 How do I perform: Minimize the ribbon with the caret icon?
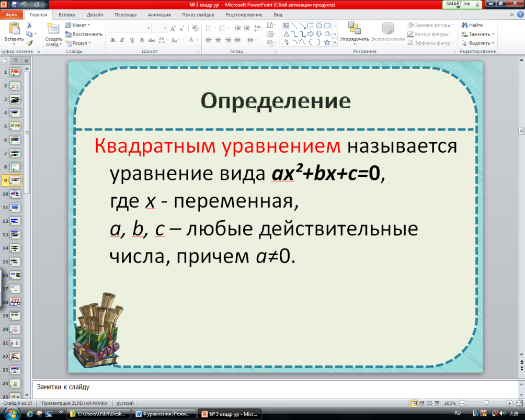tap(511, 15)
